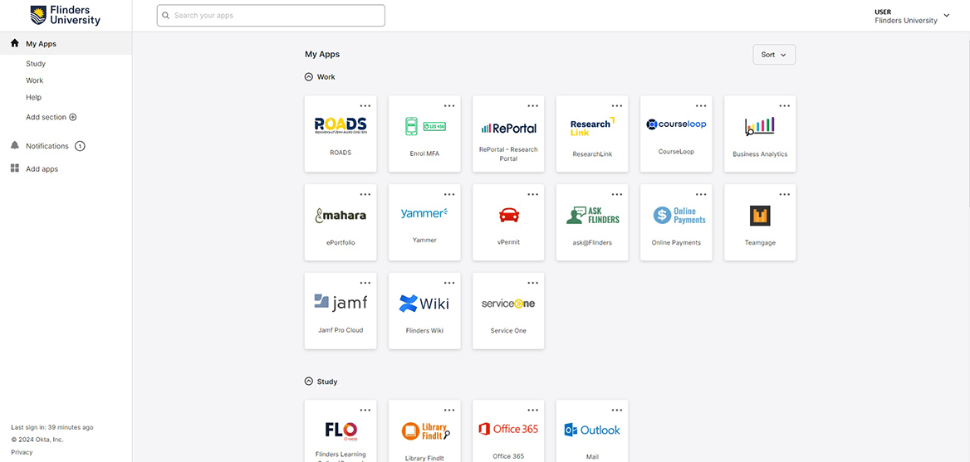Open the three-dot menu on vPermit tile

[x=533, y=194]
